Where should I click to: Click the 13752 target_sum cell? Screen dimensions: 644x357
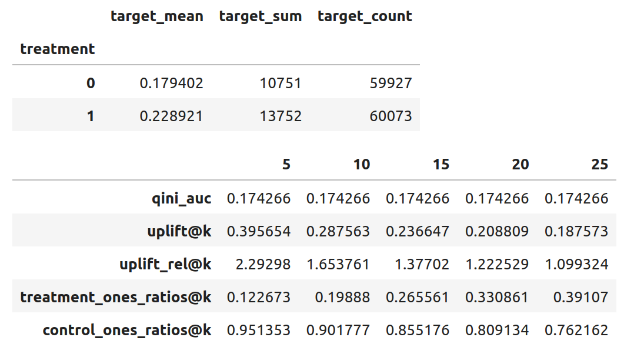pyautogui.click(x=281, y=116)
